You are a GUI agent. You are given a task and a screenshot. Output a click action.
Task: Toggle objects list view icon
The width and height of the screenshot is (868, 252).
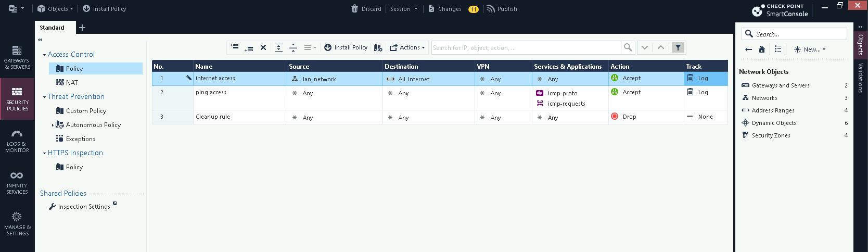tap(778, 49)
